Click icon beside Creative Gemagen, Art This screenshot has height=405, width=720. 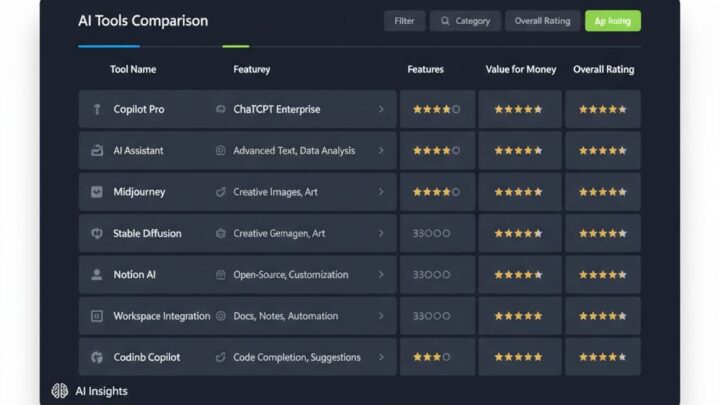click(221, 233)
